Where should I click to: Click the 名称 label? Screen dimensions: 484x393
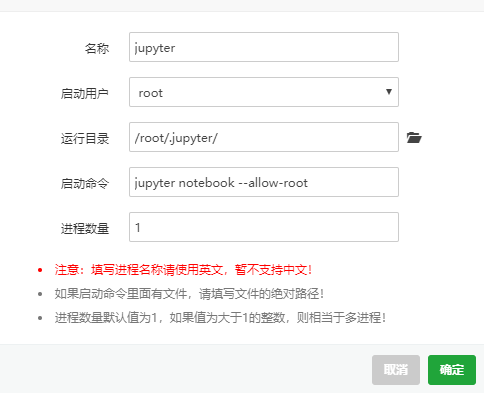point(97,49)
